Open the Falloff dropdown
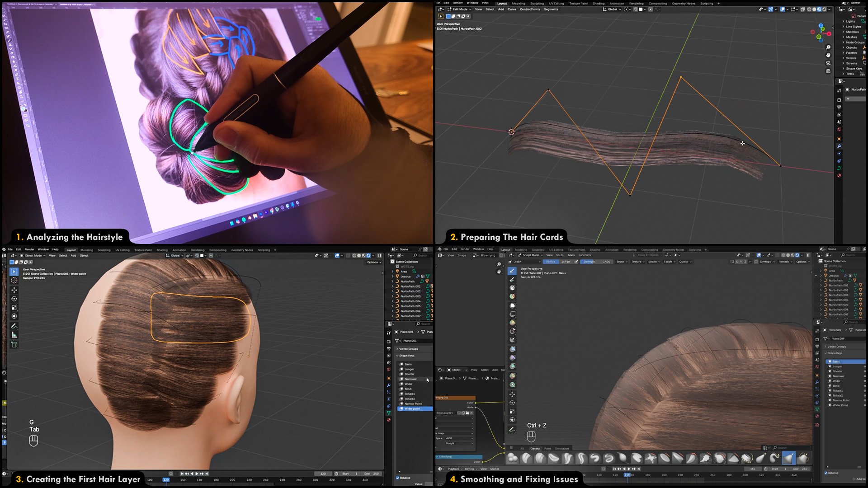Screen dimensions: 868x488 click(x=669, y=262)
